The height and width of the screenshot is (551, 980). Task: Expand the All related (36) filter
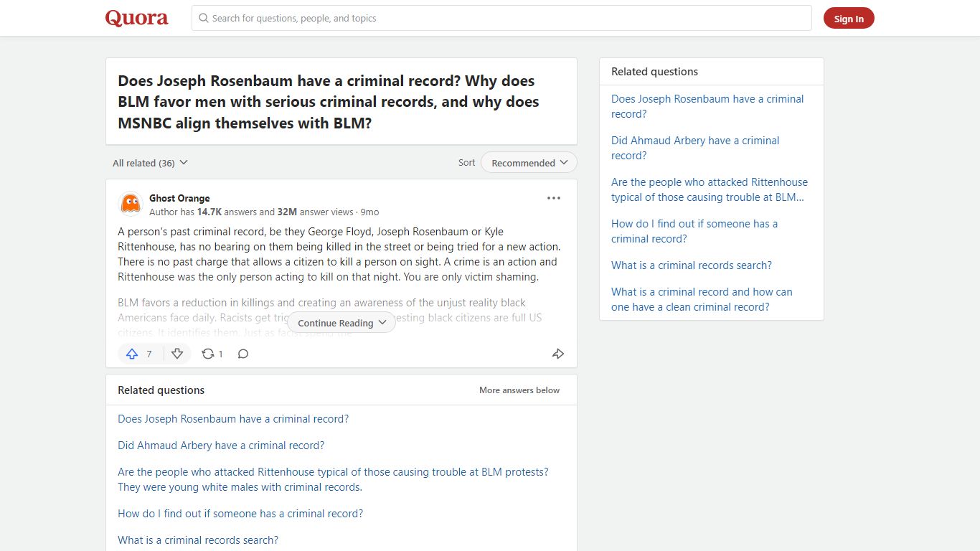coord(150,163)
